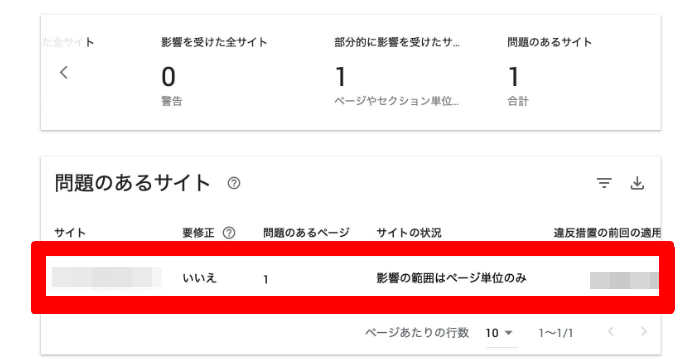Viewport: 692px width, 364px height.
Task: Sort by サイトの状況 column header
Action: coord(409,233)
